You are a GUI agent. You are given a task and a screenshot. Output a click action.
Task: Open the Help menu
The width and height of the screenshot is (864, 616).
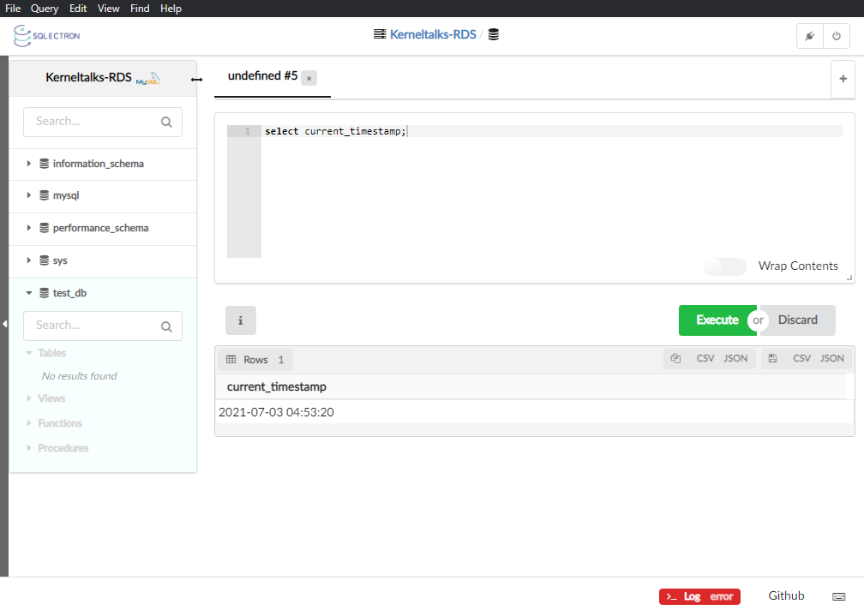coord(171,9)
